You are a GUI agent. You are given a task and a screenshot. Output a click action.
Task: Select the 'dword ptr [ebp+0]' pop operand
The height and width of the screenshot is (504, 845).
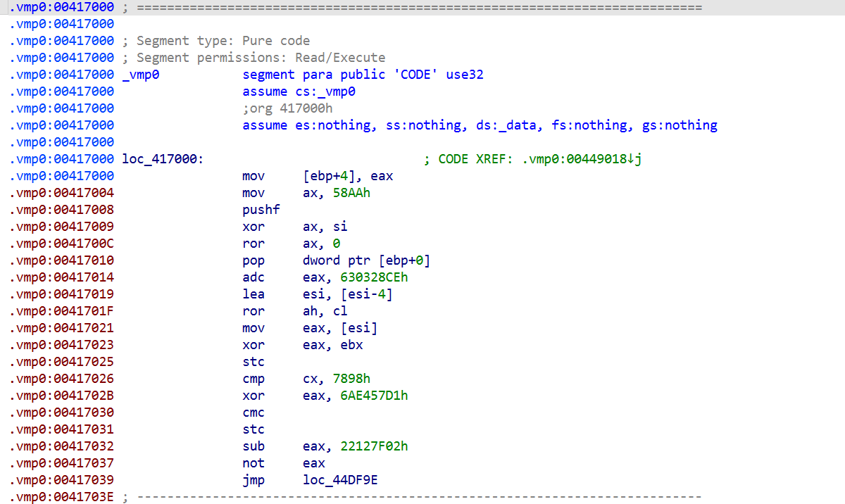(366, 260)
